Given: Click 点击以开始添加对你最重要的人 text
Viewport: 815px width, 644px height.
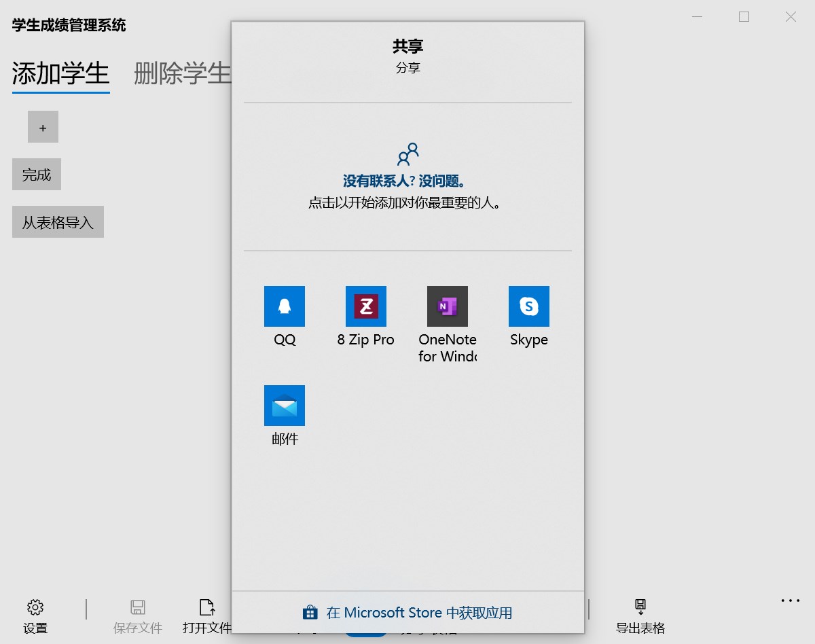Looking at the screenshot, I should (x=407, y=202).
